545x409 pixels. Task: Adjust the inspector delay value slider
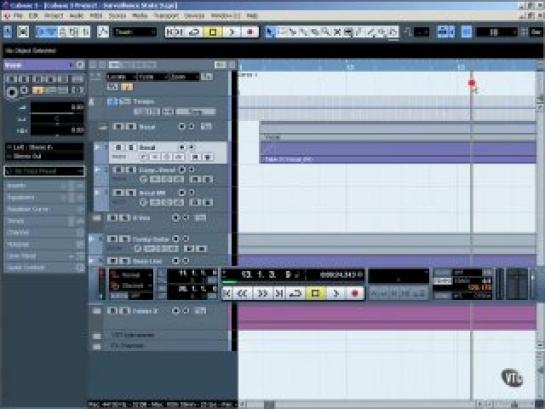[x=57, y=130]
